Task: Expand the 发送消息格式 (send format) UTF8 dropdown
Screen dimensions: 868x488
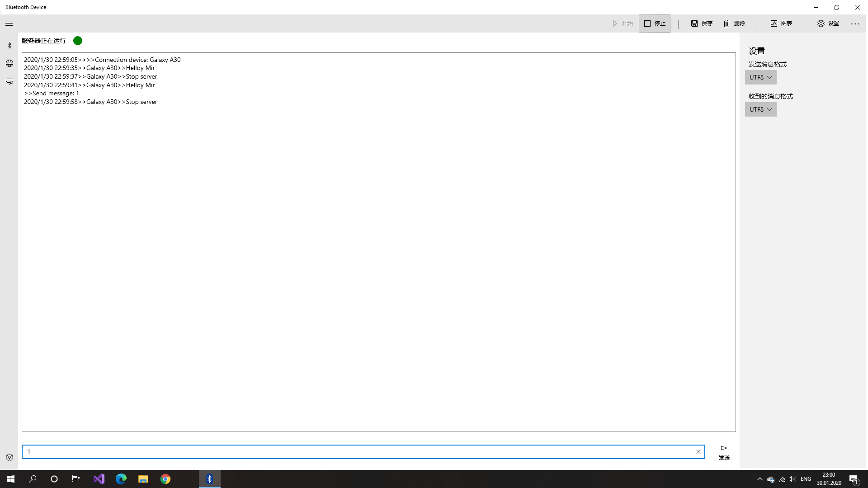Action: coord(760,77)
